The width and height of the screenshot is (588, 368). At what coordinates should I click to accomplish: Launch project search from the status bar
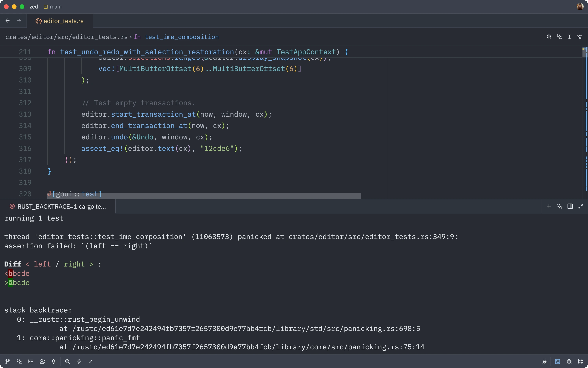(67, 362)
